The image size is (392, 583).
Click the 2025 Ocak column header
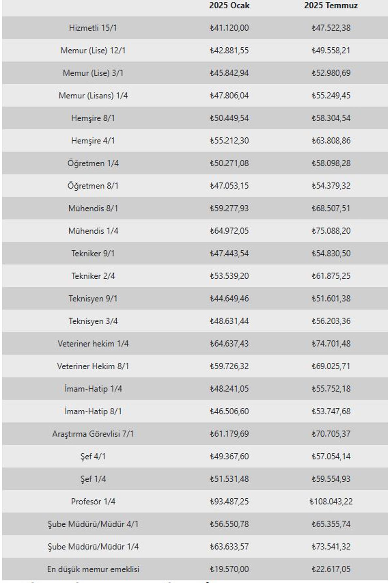[x=229, y=6]
